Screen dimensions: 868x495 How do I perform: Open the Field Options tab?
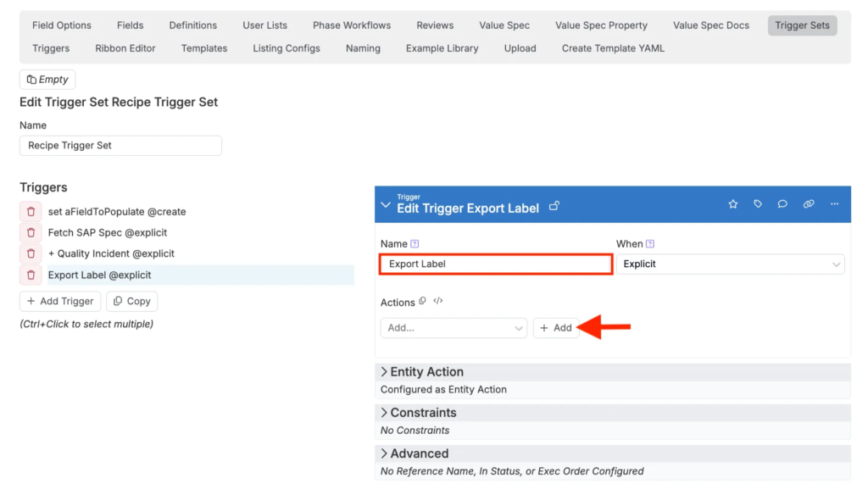(x=61, y=25)
